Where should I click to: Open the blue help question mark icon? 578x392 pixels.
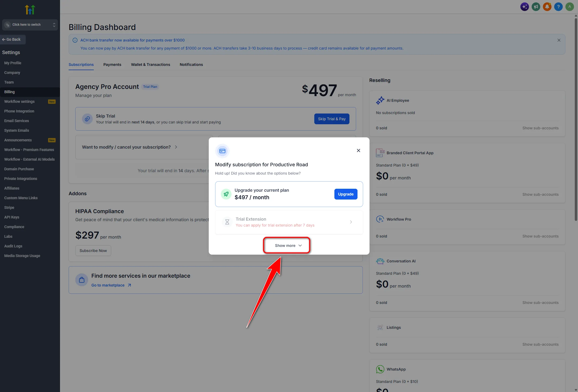pyautogui.click(x=558, y=7)
